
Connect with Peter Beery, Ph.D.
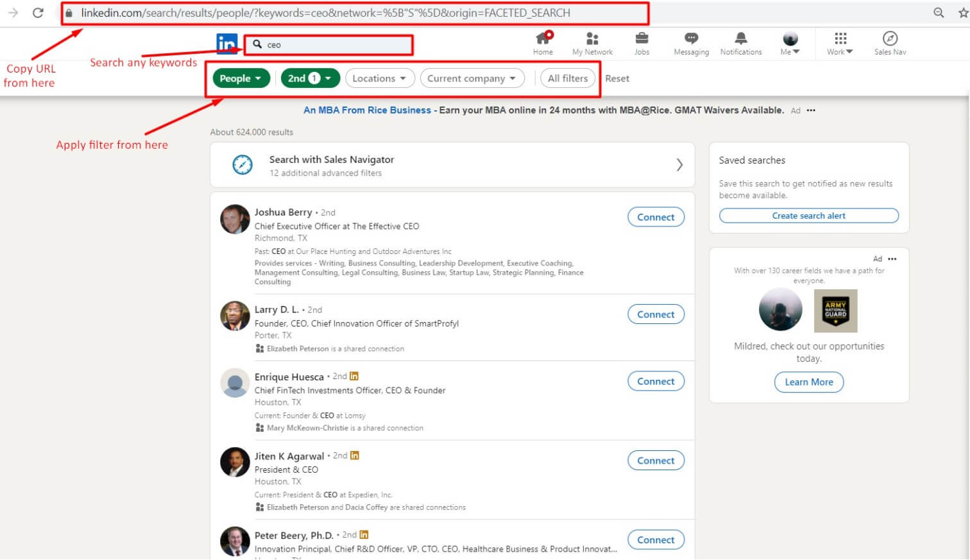[656, 540]
